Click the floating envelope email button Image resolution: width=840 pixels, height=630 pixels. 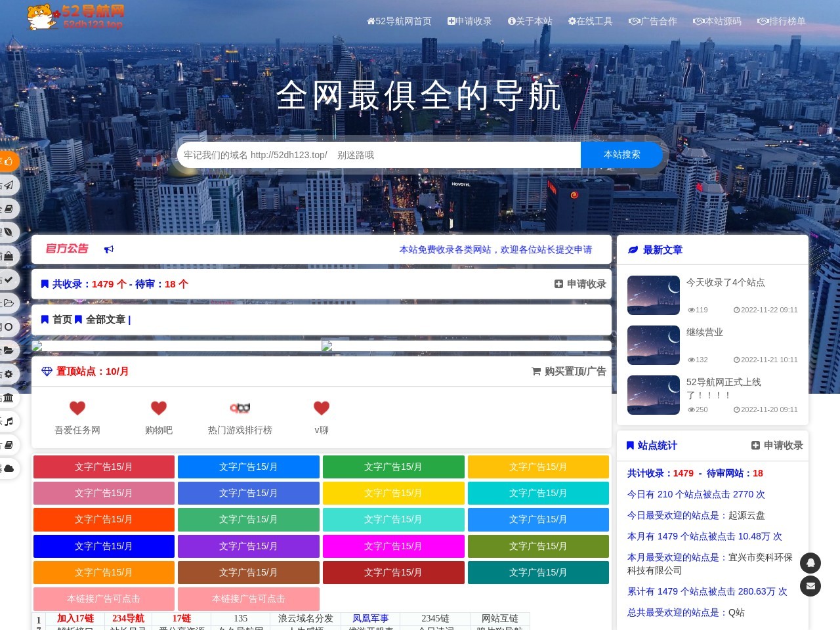tap(810, 586)
